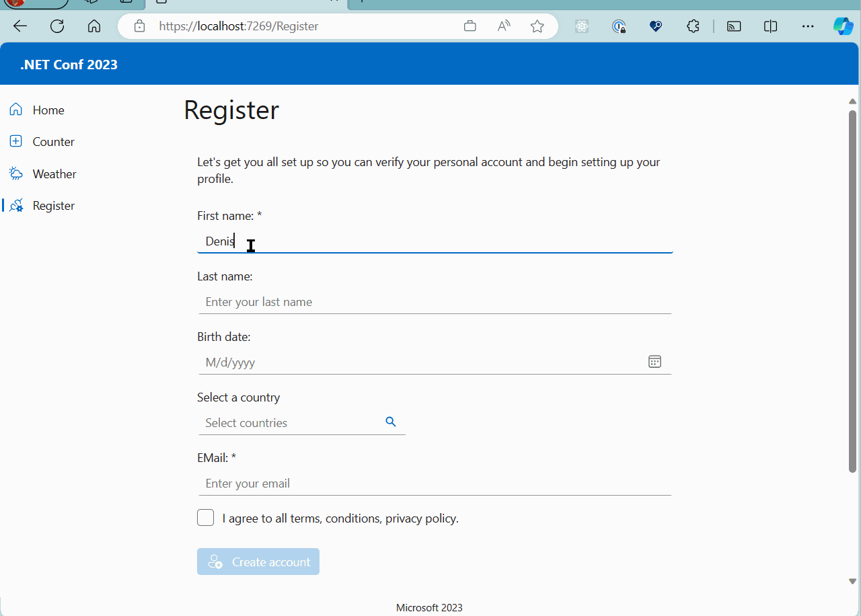861x616 pixels.
Task: Focus the Enter your email field
Action: (x=435, y=484)
